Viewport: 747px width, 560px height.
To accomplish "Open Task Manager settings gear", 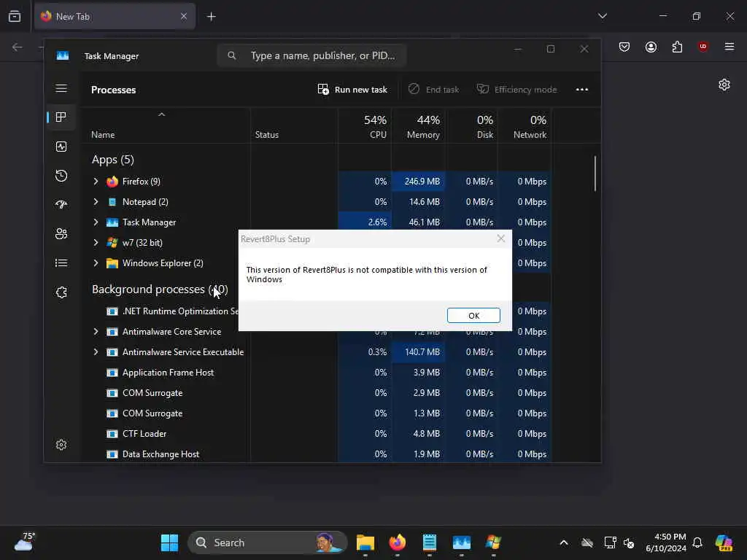I will point(61,445).
